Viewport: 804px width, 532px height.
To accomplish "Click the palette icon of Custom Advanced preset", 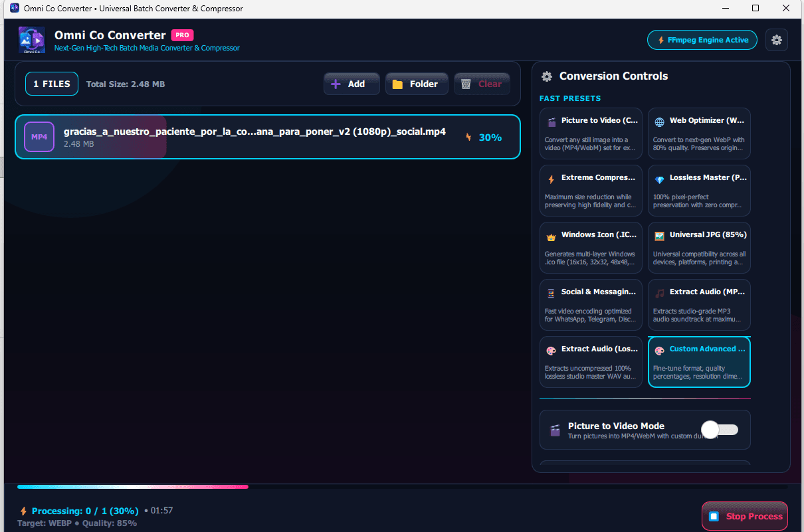I will click(x=659, y=350).
